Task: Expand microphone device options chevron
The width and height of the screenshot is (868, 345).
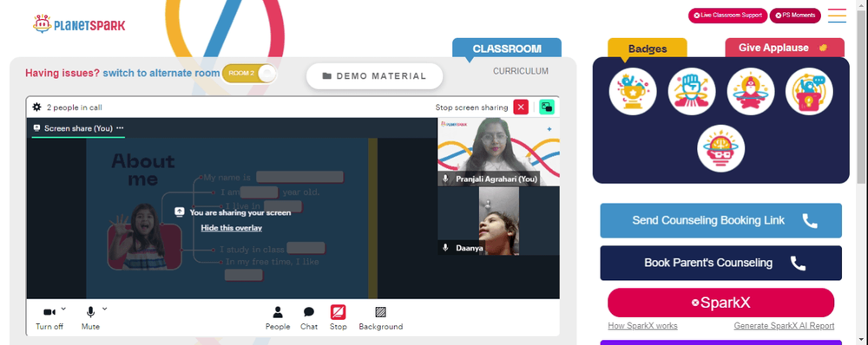Action: 105,309
